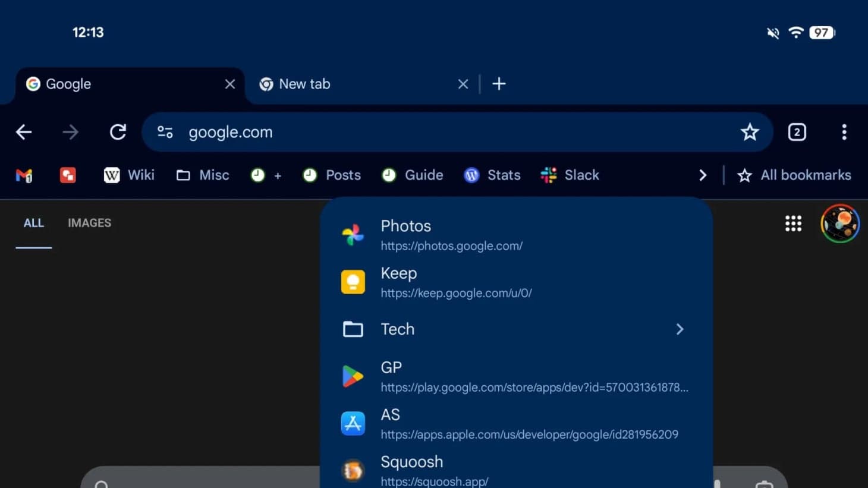This screenshot has width=868, height=488.
Task: Open the Google account profile avatar
Action: [x=839, y=223]
